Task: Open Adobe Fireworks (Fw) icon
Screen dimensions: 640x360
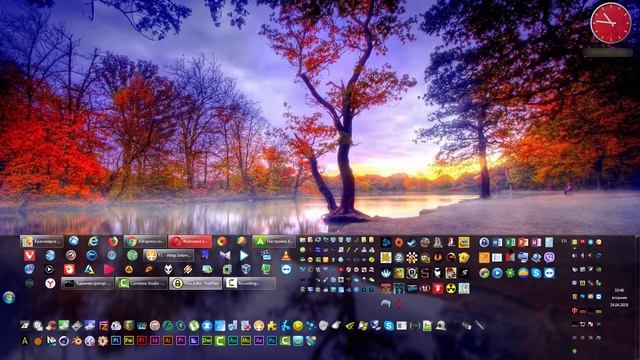Action: 129,341
